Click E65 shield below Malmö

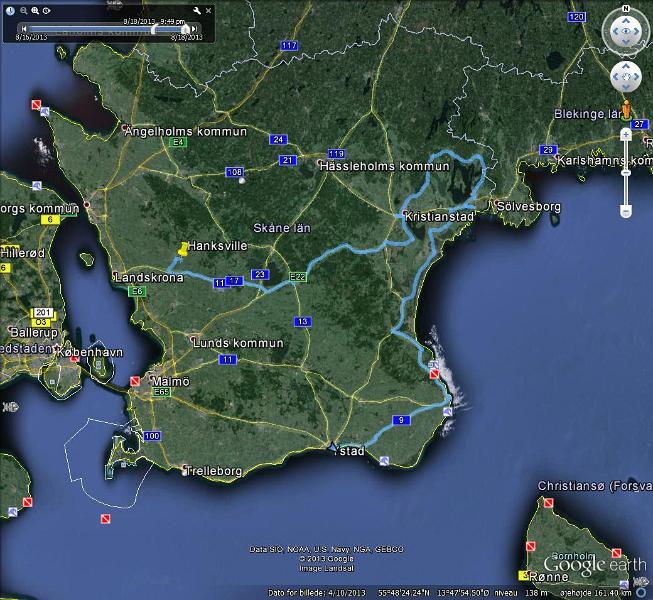[x=162, y=392]
